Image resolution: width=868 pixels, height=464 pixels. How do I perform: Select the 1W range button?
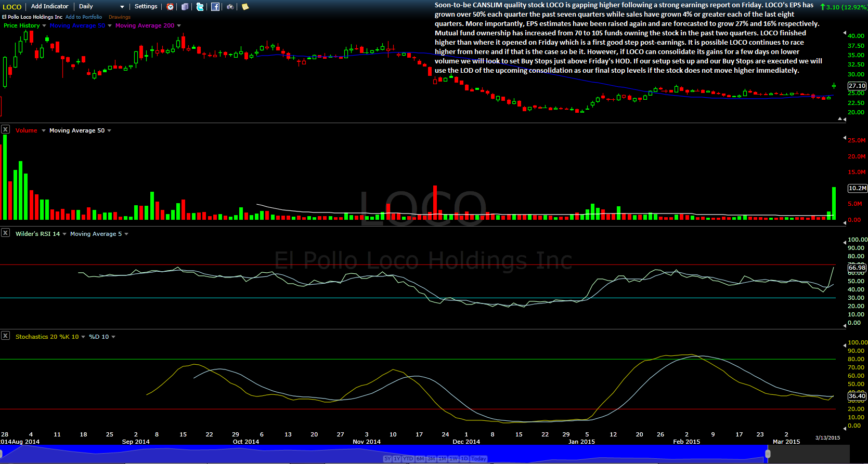click(454, 458)
